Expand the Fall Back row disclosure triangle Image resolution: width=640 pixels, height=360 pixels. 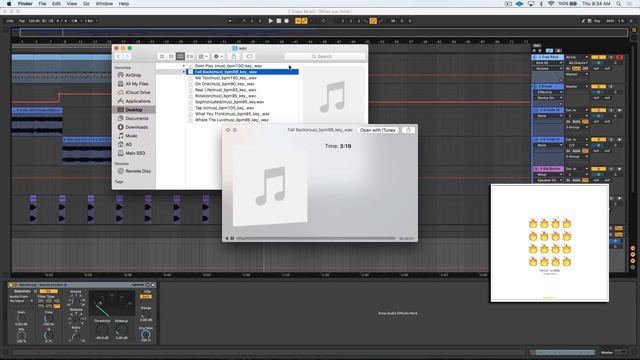[x=183, y=72]
